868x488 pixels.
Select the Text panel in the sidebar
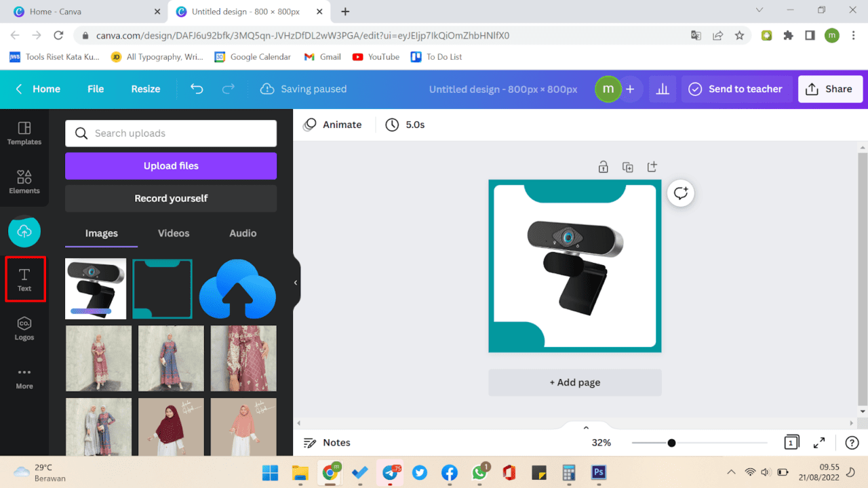[24, 279]
